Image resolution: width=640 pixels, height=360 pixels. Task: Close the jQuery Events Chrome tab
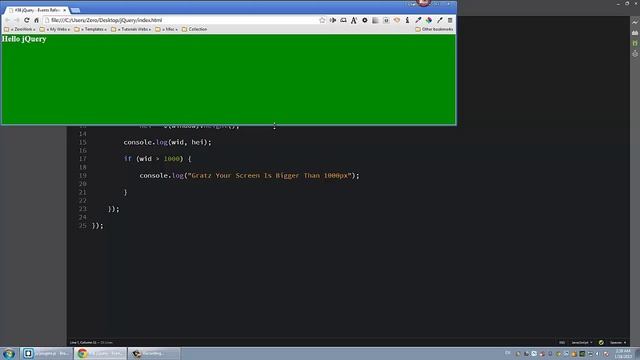(x=64, y=10)
